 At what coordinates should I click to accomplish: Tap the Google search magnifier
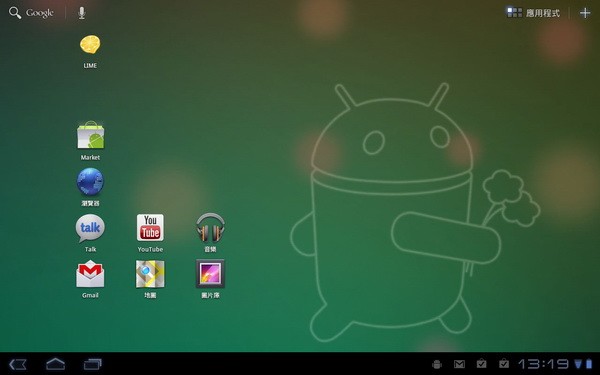(15, 13)
